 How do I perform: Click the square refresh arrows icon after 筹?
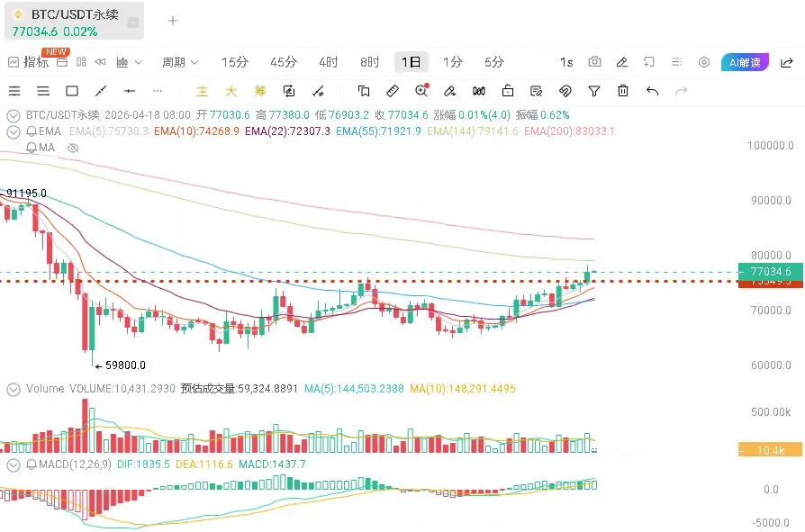(288, 91)
